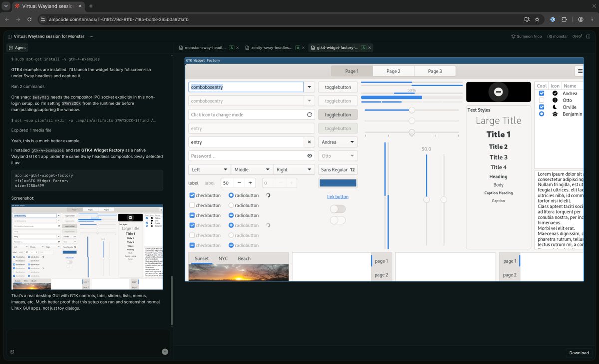This screenshot has height=364, width=599.
Task: Click the exclamation icon in Otto's row
Action: point(555,100)
